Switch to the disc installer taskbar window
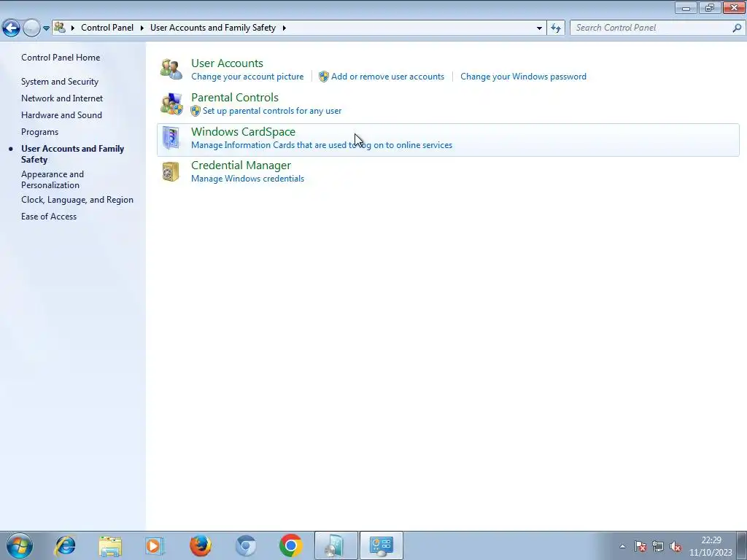 336,545
